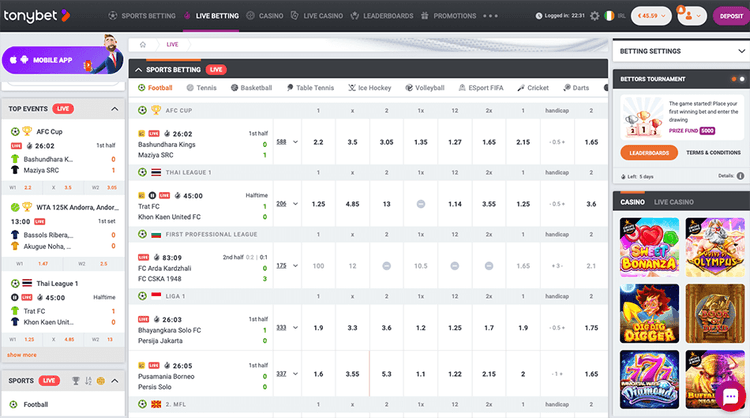Open Terms & Conditions link

click(x=713, y=153)
